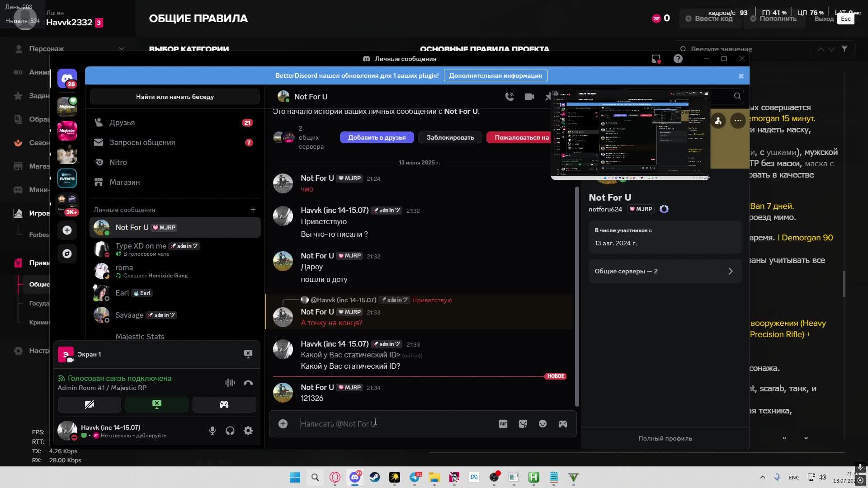Toggle microphone mute for Havvk
868x488 pixels.
212,431
